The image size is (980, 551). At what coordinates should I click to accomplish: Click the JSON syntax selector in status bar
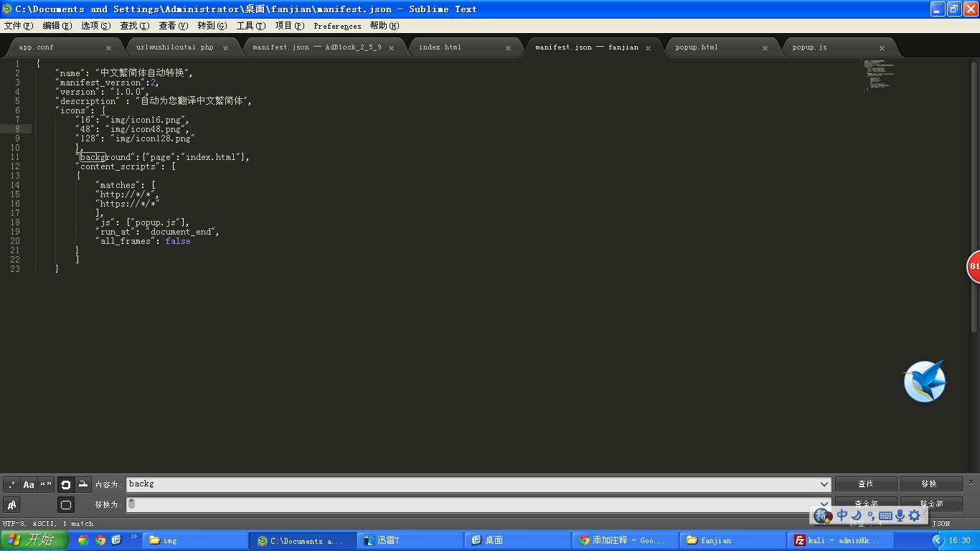coord(941,524)
